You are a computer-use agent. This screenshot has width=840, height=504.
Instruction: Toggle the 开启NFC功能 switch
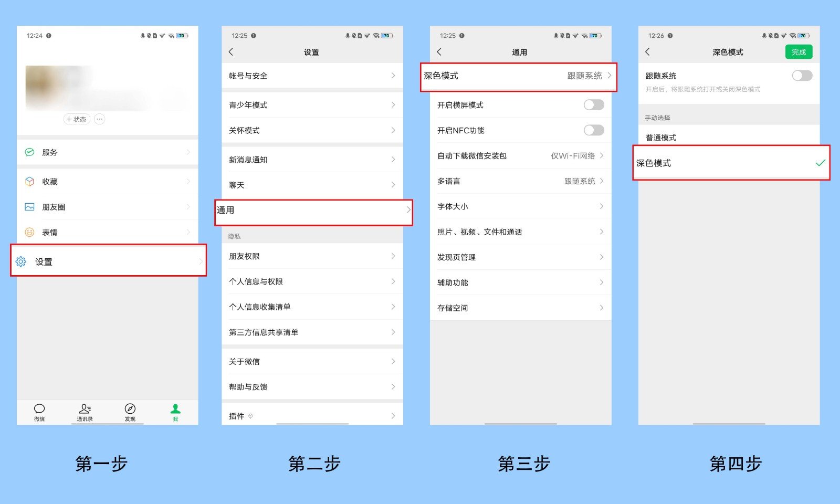[593, 130]
